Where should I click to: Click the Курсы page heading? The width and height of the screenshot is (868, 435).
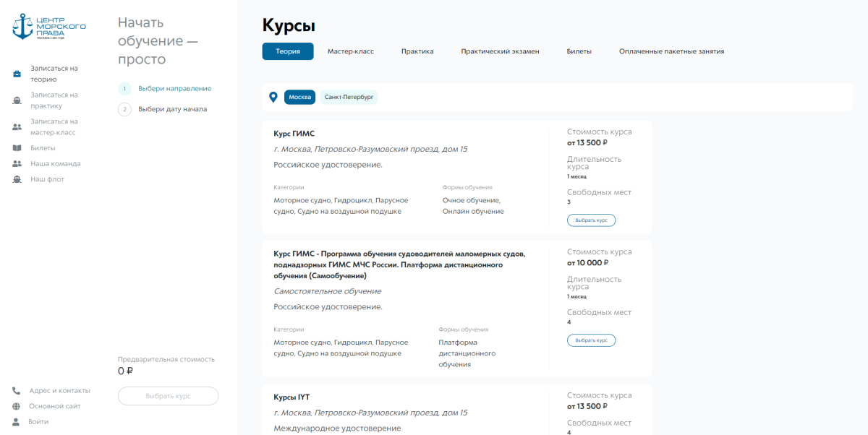click(x=289, y=26)
